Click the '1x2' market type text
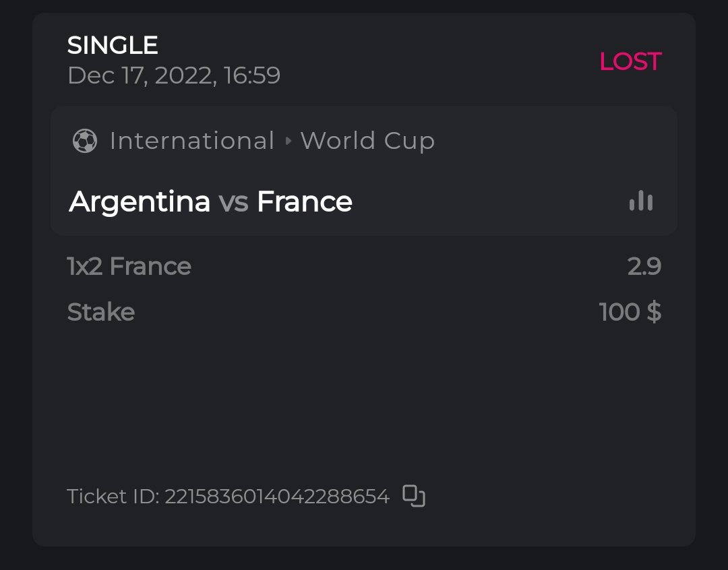Image resolution: width=728 pixels, height=570 pixels. pyautogui.click(x=86, y=266)
